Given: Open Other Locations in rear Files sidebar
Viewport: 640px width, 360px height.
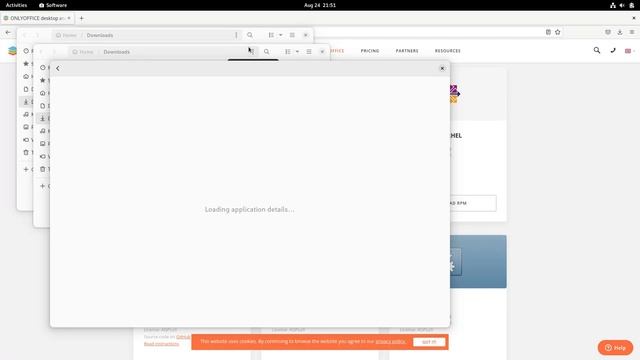Looking at the screenshot, I should click(x=26, y=169).
